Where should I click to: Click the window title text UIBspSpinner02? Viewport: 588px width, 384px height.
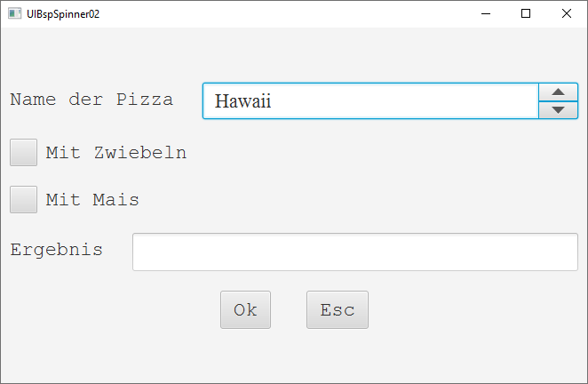63,13
